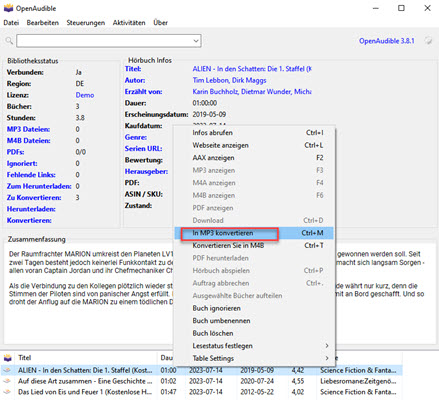Select Konvertieren Sie in M4B
The image size is (439, 400).
click(x=254, y=246)
